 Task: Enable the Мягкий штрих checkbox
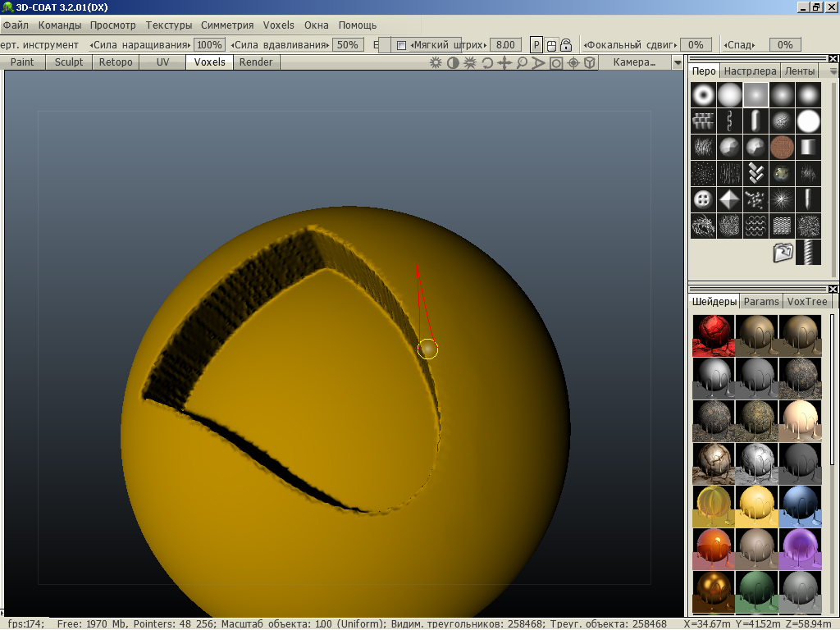coord(401,45)
